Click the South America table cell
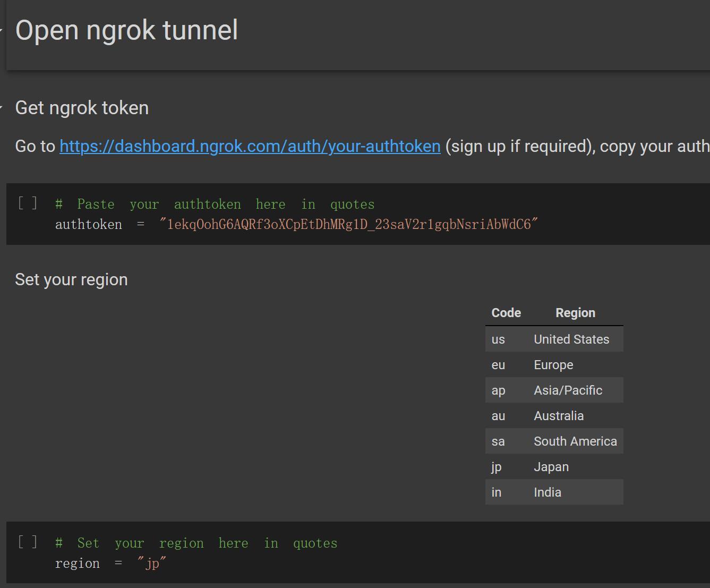Image resolution: width=710 pixels, height=588 pixels. pyautogui.click(x=576, y=441)
